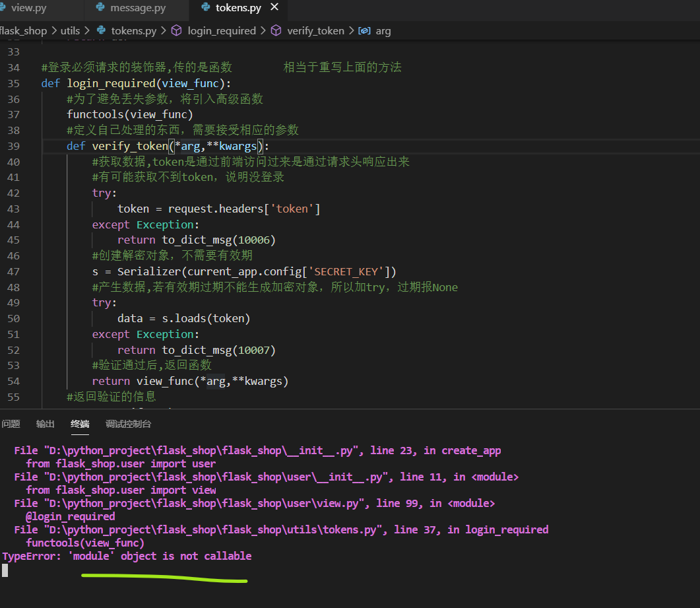The height and width of the screenshot is (608, 700).
Task: Select the 终端 (Terminal) panel tab
Action: click(x=80, y=424)
